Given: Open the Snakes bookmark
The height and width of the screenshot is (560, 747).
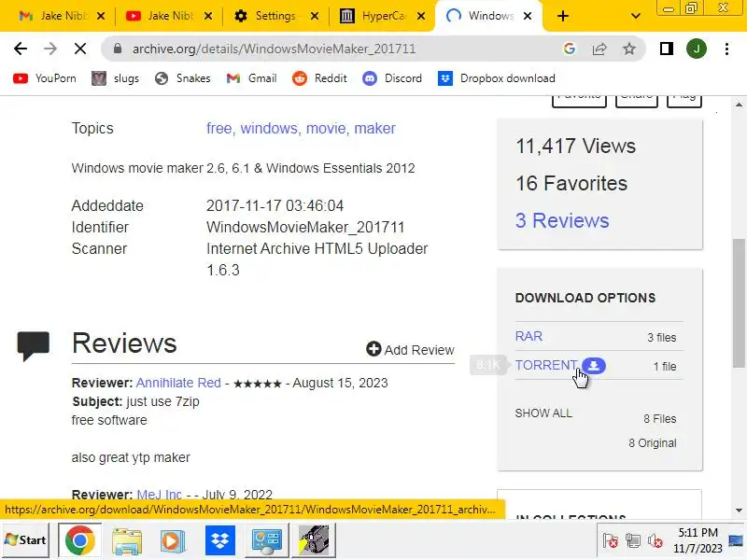Looking at the screenshot, I should tap(183, 78).
